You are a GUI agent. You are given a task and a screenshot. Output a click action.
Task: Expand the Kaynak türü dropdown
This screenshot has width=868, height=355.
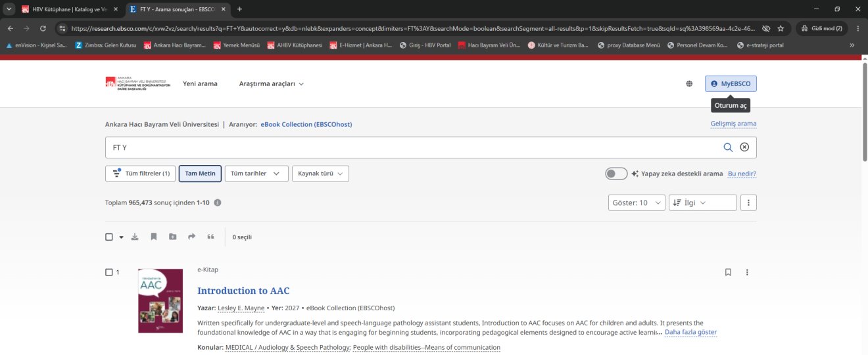point(320,174)
